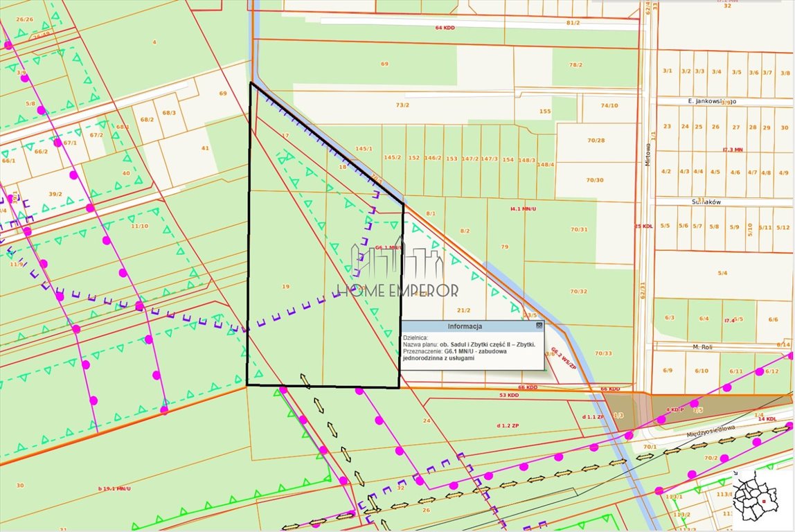Viewport: 795px width, 532px height.
Task: Select parcel 11/10 on the map
Action: coord(139,226)
